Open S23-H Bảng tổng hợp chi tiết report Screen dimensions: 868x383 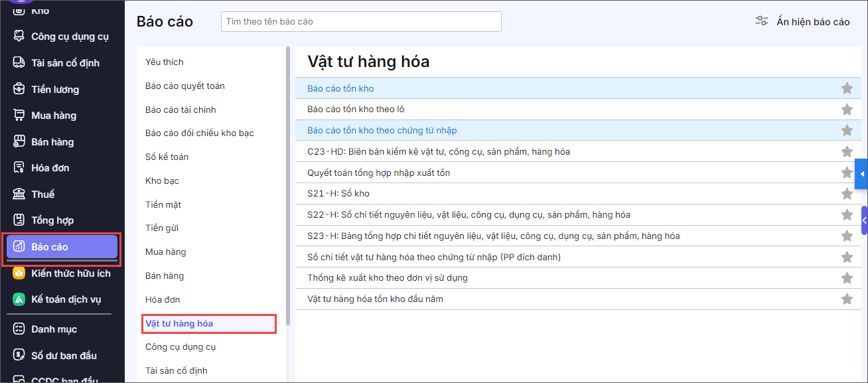493,236
